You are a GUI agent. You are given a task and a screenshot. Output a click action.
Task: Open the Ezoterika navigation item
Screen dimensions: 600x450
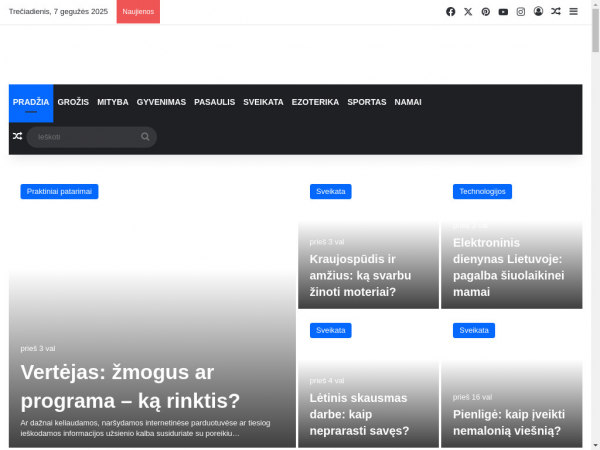pos(315,102)
